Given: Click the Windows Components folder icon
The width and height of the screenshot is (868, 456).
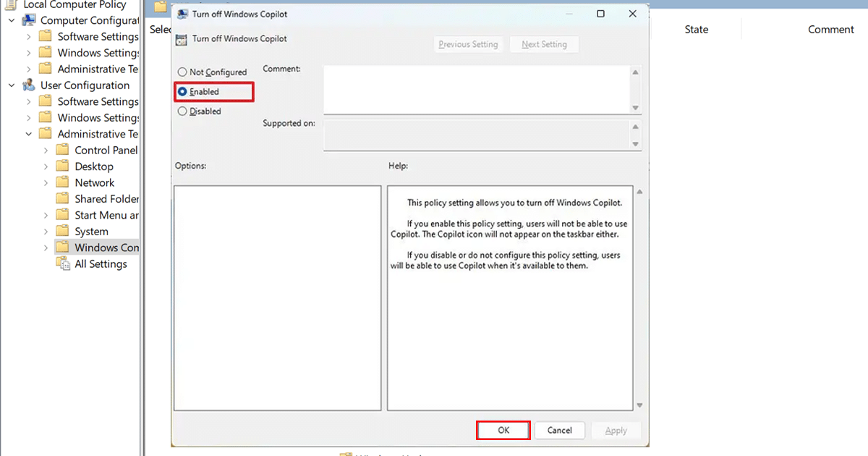Looking at the screenshot, I should (63, 248).
